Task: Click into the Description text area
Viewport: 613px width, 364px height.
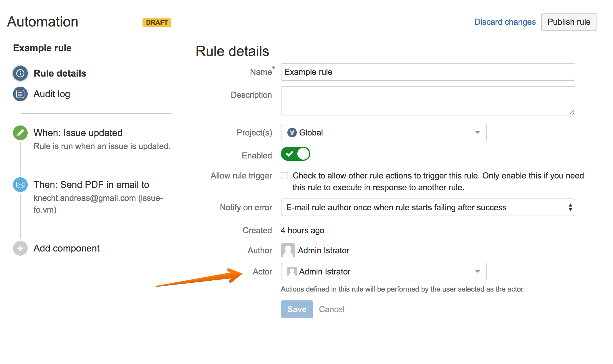Action: click(428, 101)
